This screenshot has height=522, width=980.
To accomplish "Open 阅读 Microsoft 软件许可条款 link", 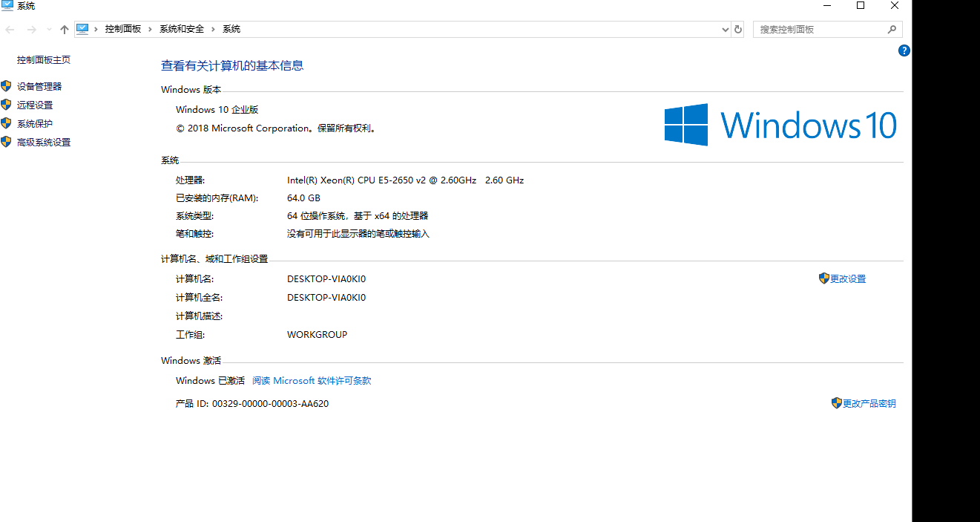I will [312, 381].
